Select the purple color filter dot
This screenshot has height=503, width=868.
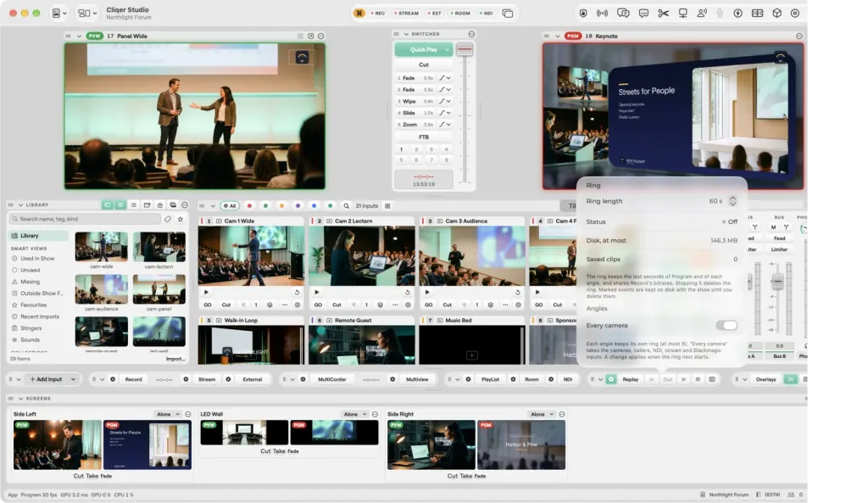coord(298,206)
